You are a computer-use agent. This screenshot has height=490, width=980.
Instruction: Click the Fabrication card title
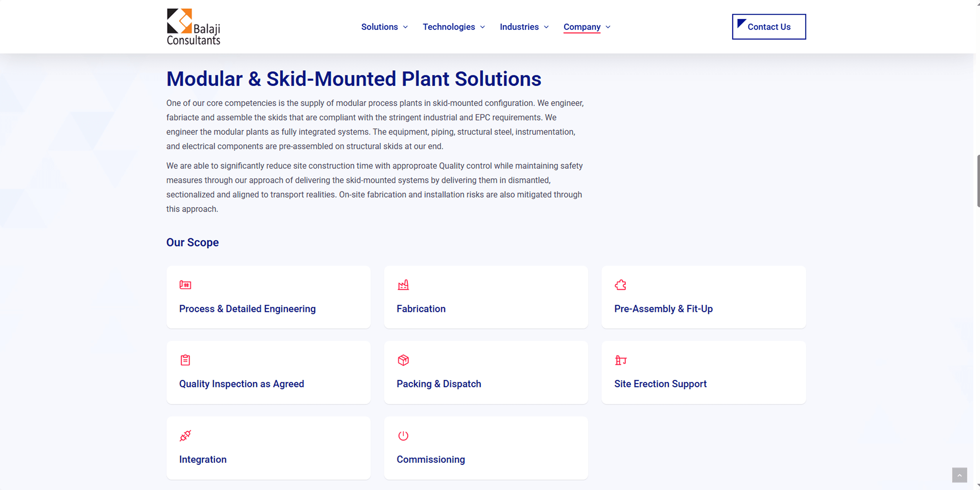421,309
